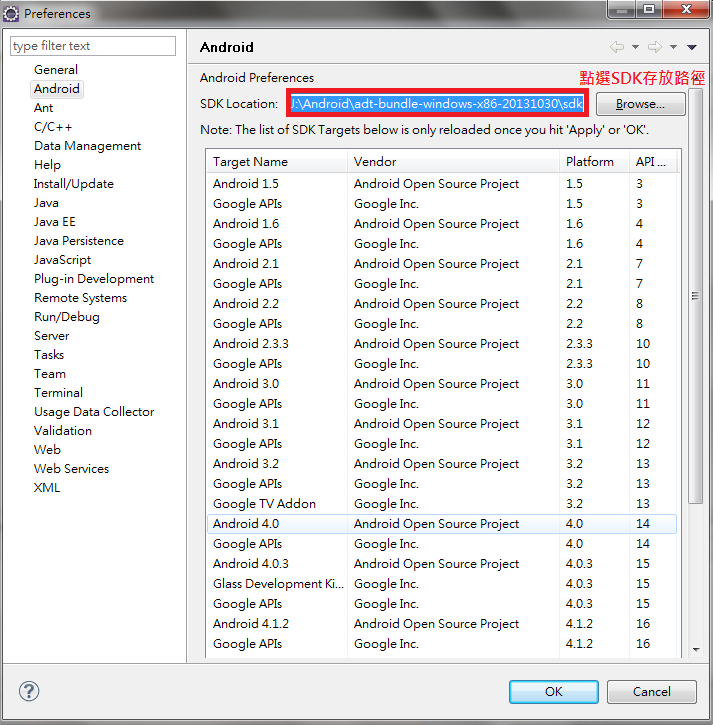Open Team preferences

coord(50,374)
